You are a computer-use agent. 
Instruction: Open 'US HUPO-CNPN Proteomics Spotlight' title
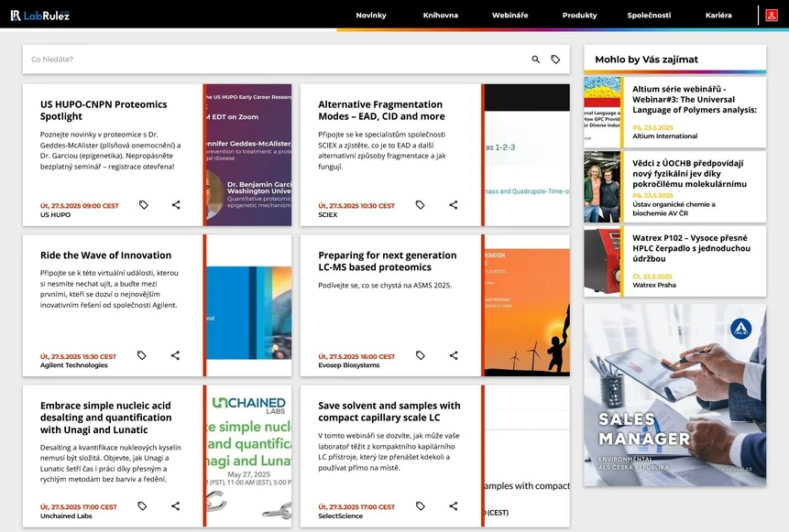[104, 110]
